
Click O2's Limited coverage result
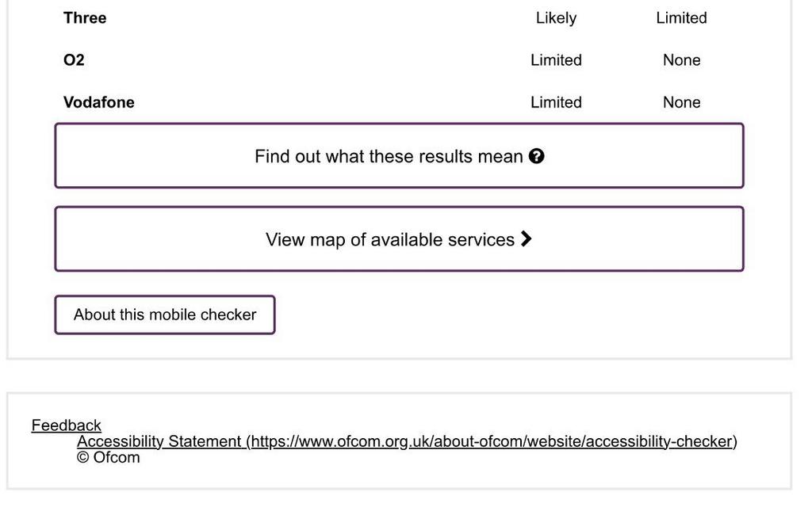(x=556, y=60)
